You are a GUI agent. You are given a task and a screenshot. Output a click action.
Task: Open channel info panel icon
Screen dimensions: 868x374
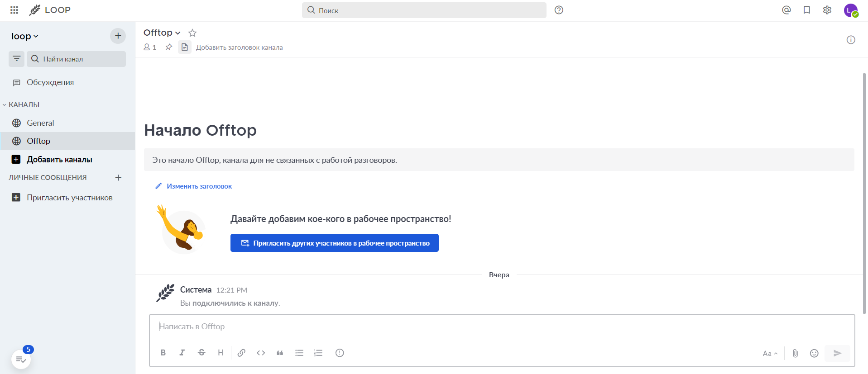[851, 40]
